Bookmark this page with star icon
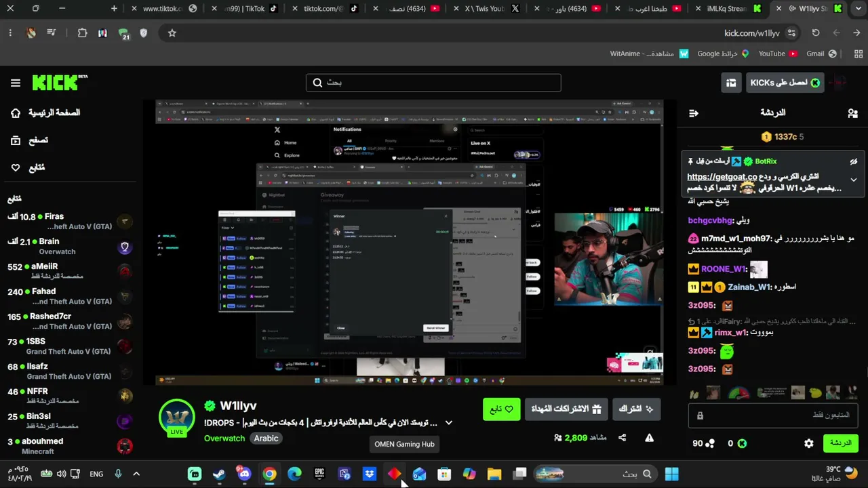Screen dimensions: 868x488 172,33
